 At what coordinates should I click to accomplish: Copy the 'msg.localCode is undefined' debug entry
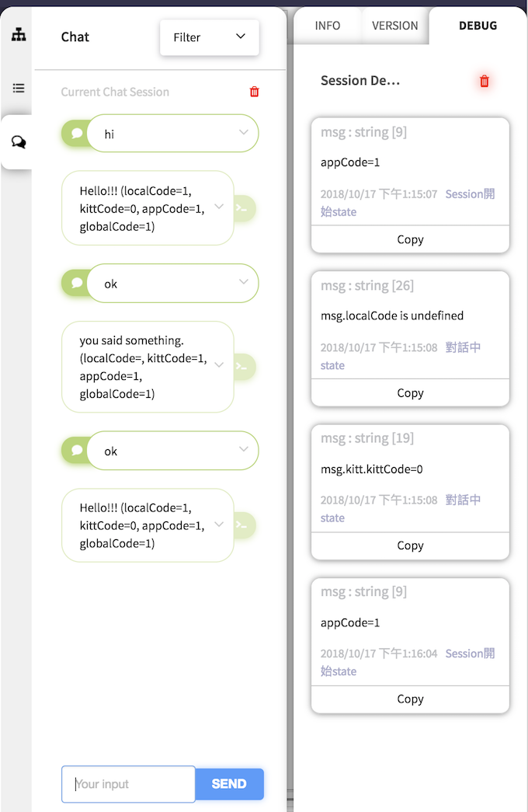(410, 393)
